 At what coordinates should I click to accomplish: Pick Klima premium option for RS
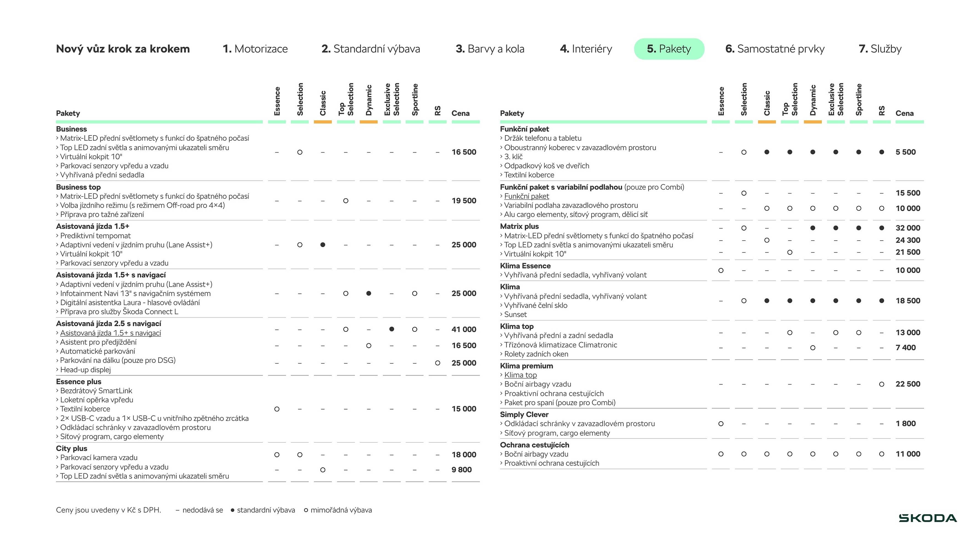tap(881, 384)
